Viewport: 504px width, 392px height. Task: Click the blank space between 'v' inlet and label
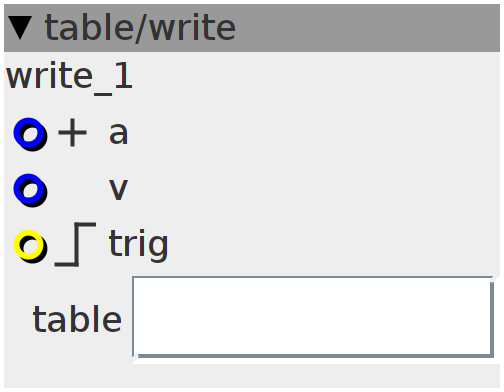click(x=78, y=190)
